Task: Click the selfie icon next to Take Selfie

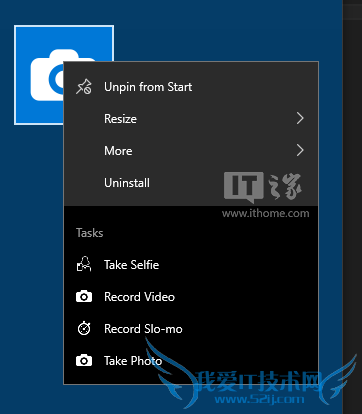Action: point(84,265)
